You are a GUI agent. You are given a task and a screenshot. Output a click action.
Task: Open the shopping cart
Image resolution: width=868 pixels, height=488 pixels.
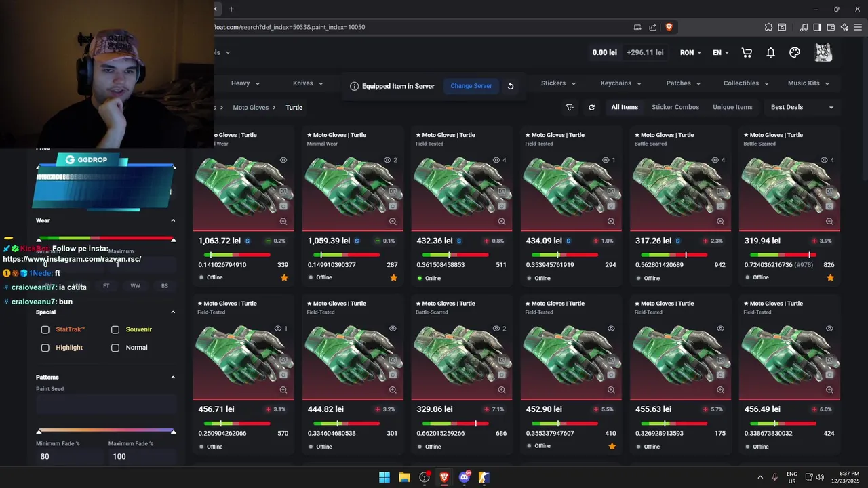[x=747, y=53]
